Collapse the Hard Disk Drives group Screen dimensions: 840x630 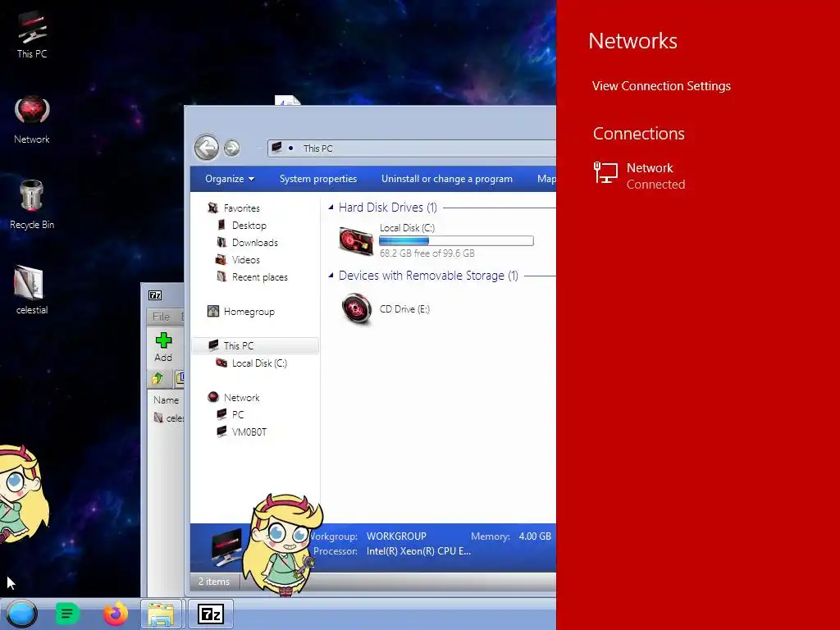pos(331,207)
